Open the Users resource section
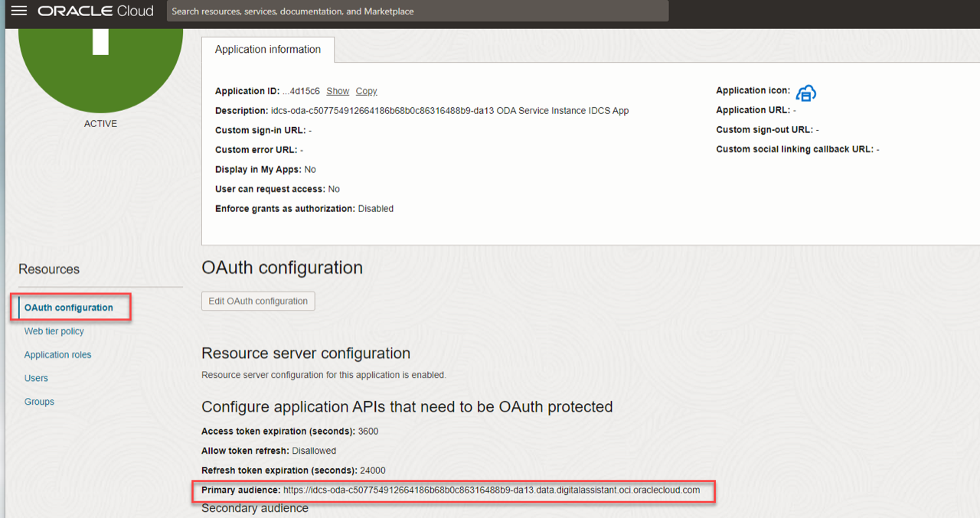 [36, 377]
